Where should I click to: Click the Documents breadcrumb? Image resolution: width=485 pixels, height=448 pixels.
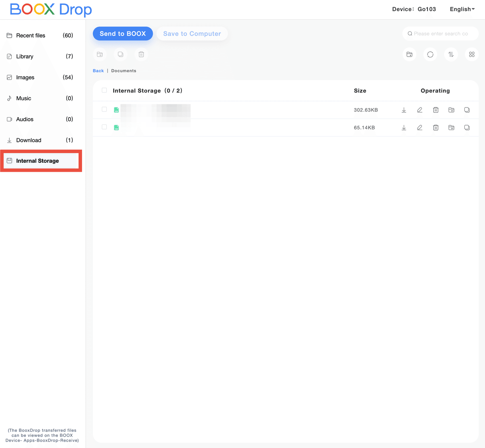click(124, 71)
